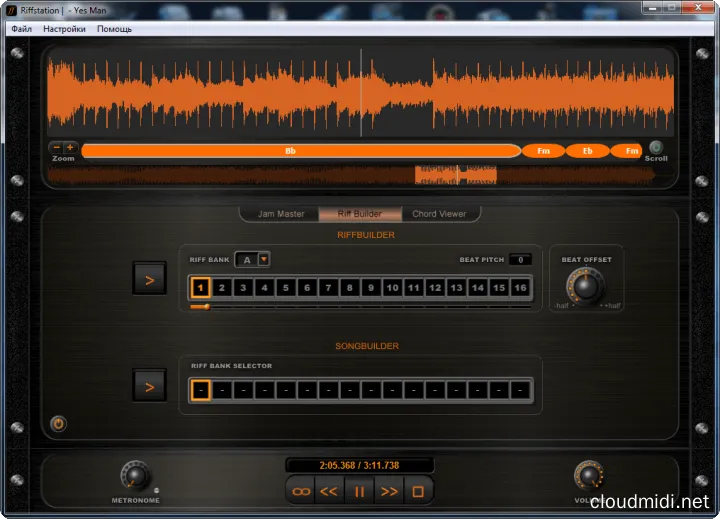720x519 pixels.
Task: Open the Riff Bank dropdown arrow
Action: 264,259
